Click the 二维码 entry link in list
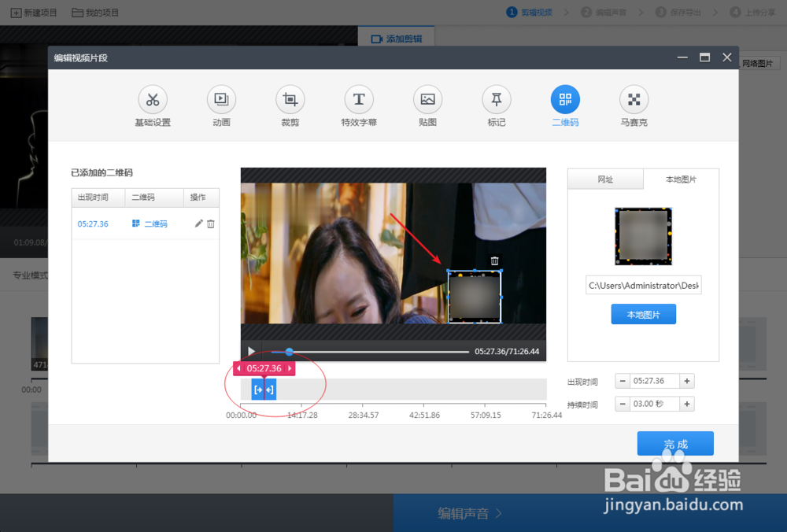This screenshot has width=787, height=532. [150, 224]
